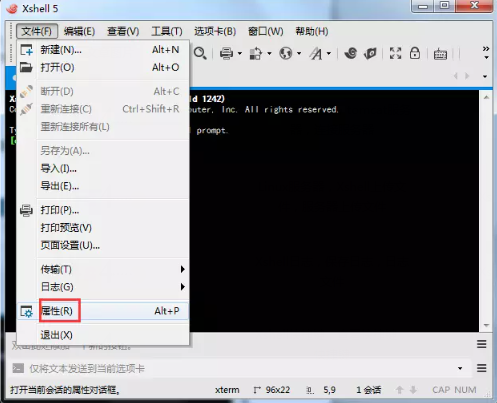The width and height of the screenshot is (497, 403).
Task: Expand the 传输(T) submenu
Action: click(103, 269)
